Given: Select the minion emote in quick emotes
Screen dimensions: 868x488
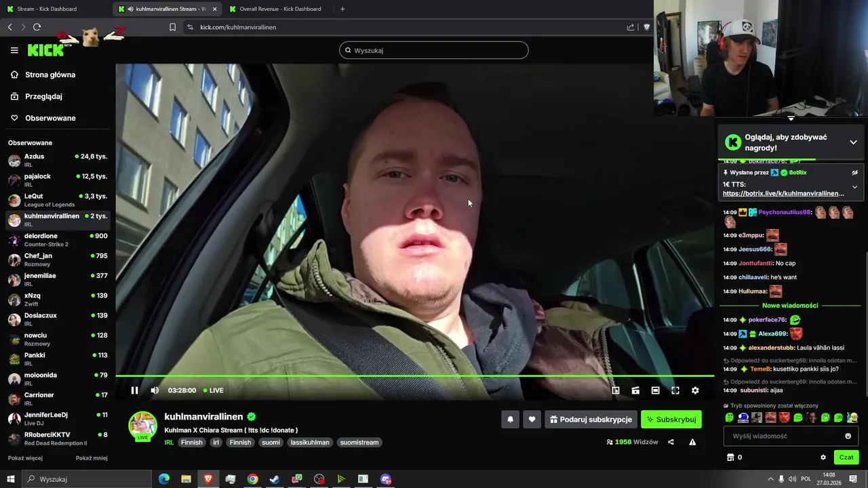Looking at the screenshot, I should [852, 418].
